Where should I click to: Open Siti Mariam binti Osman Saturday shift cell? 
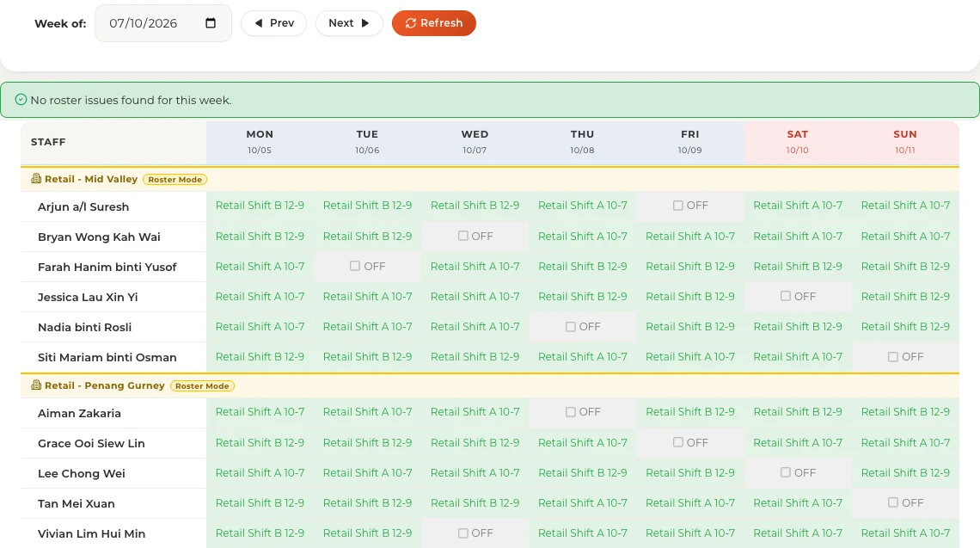[798, 356]
